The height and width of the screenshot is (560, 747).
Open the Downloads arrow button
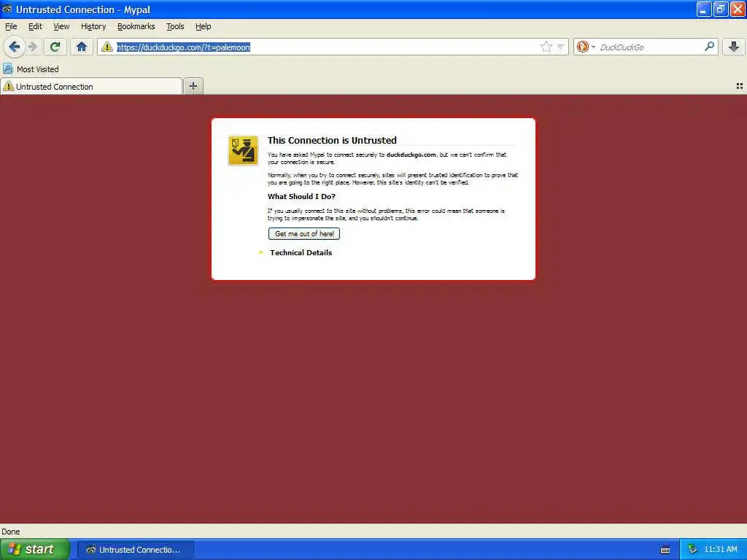[734, 47]
